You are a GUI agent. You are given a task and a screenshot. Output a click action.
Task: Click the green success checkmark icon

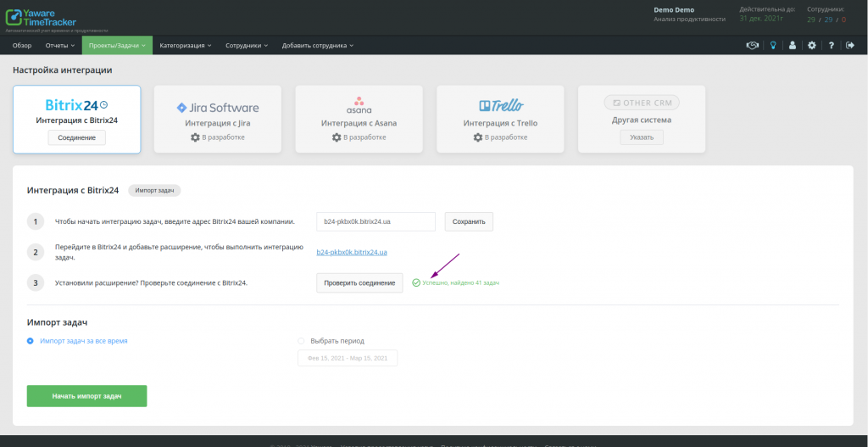click(416, 282)
